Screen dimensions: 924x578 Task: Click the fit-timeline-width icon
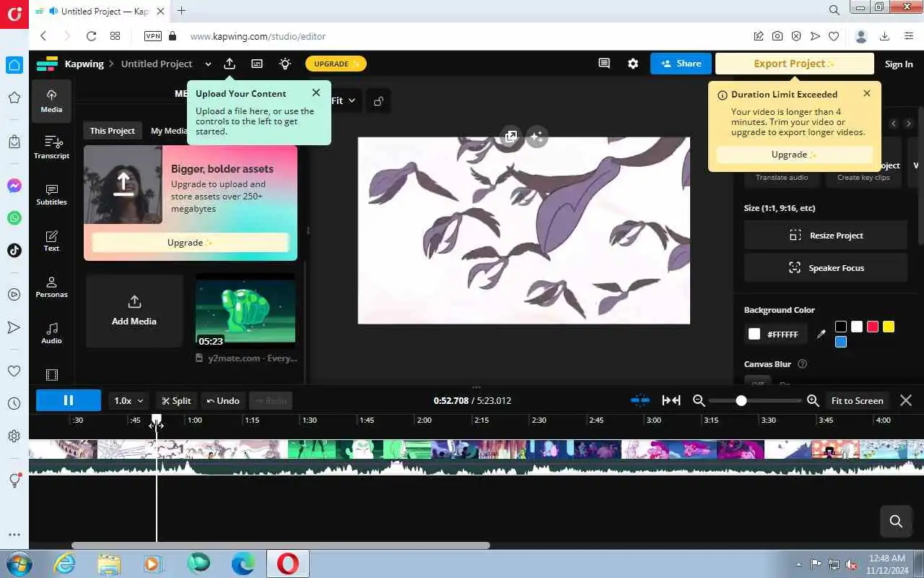coord(671,400)
